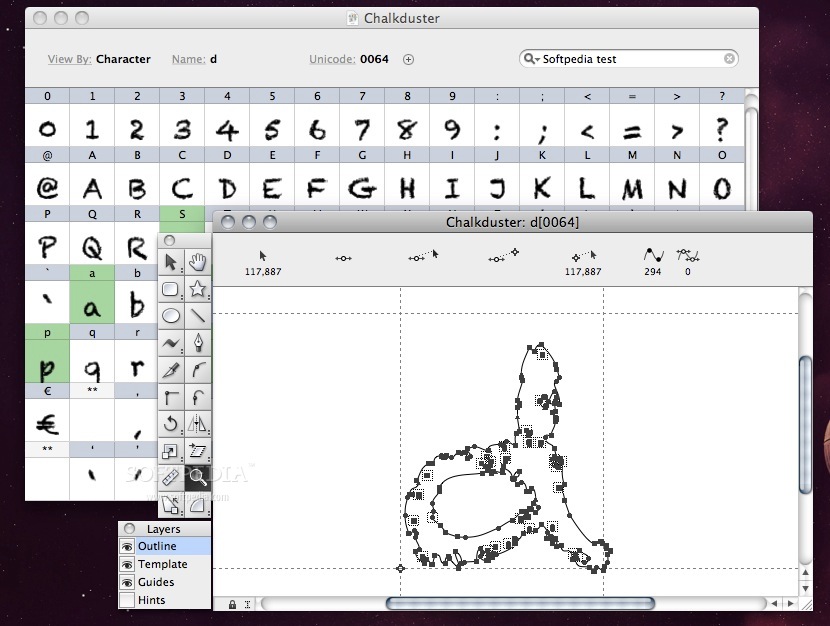Click the glyph window horizontal scrollbar thumb

coord(520,603)
